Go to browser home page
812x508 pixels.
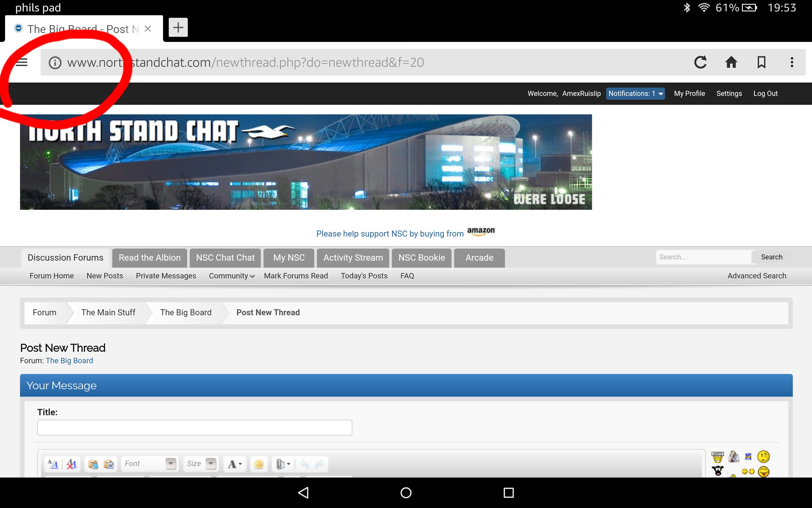(731, 62)
